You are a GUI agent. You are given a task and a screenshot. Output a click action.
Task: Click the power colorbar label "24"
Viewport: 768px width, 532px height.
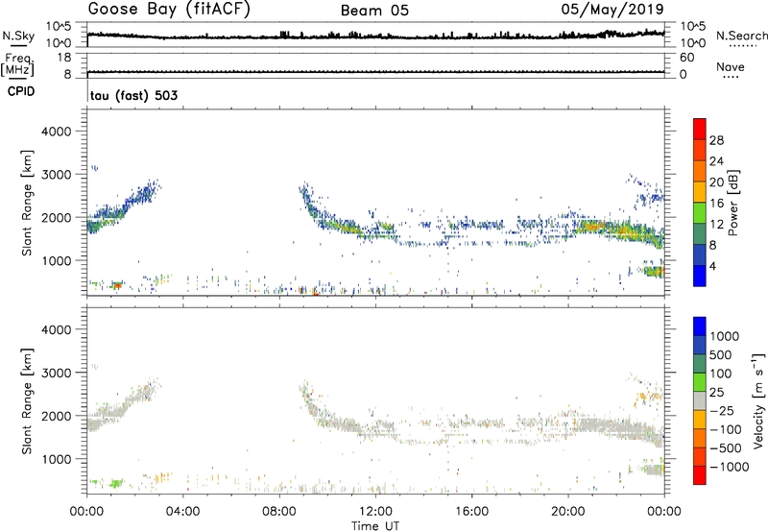coord(716,161)
